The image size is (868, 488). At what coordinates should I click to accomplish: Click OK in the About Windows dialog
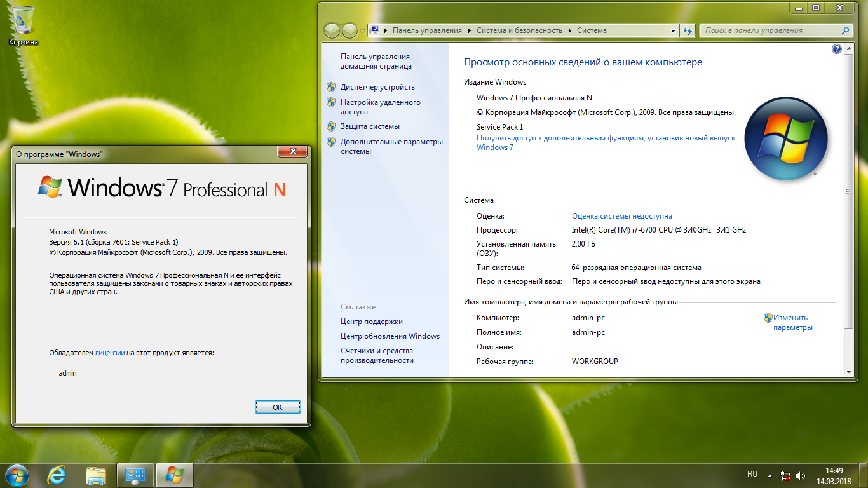click(278, 407)
